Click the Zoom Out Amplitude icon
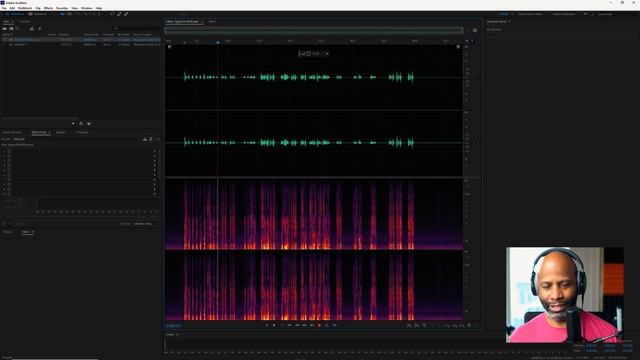 tap(417, 325)
